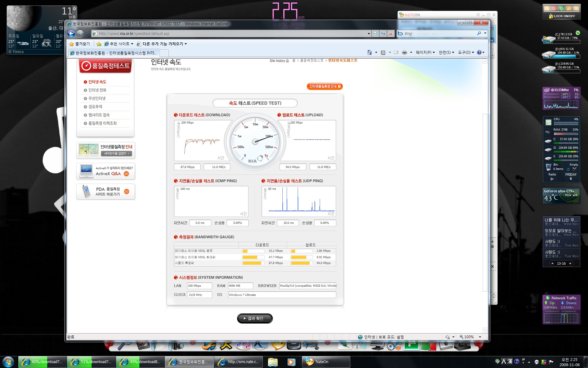Click the 결과 확인 confirm button
Viewport: 588px width, 368px height.
254,318
